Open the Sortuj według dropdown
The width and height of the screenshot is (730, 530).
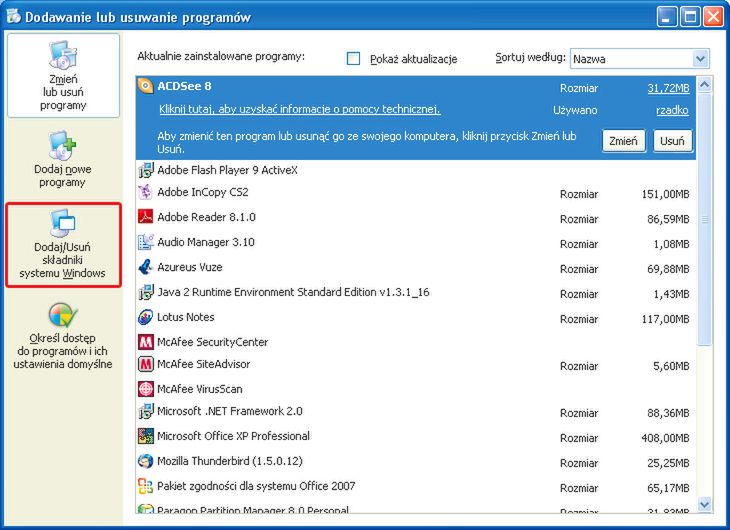[700, 59]
